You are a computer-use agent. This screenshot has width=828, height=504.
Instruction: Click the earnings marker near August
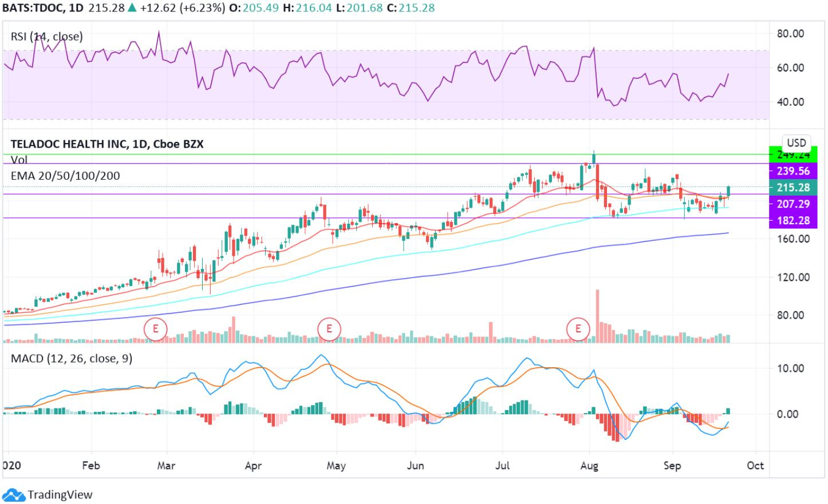click(x=578, y=329)
